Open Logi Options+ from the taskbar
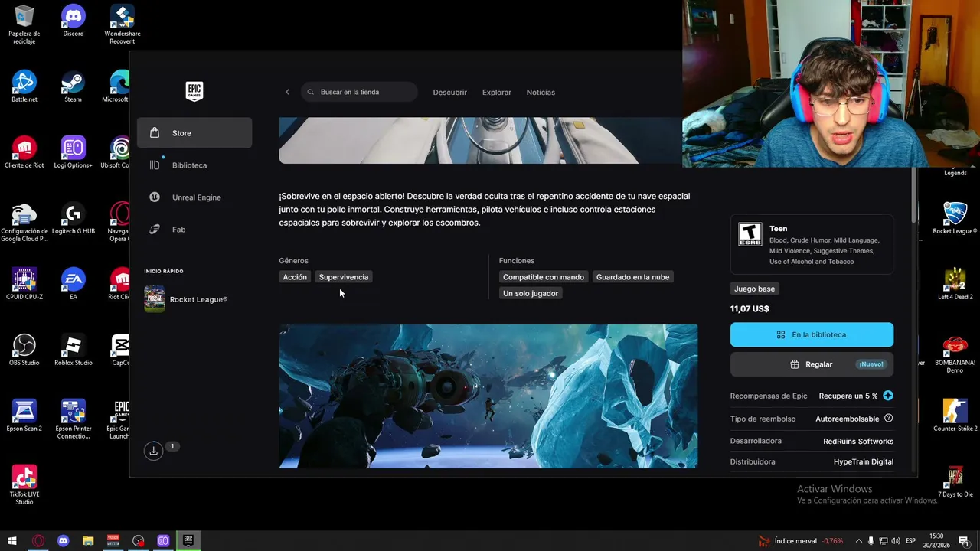Image resolution: width=980 pixels, height=551 pixels. click(163, 541)
